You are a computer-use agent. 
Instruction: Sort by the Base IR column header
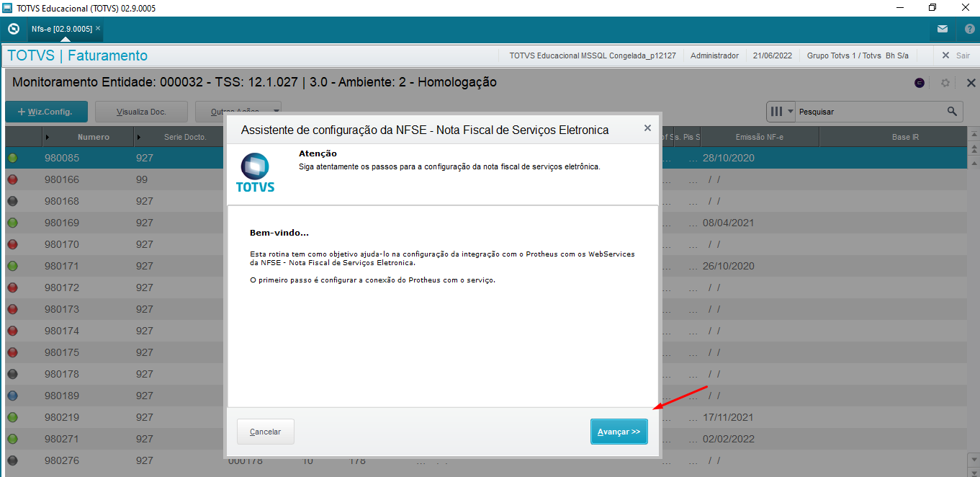pos(905,137)
